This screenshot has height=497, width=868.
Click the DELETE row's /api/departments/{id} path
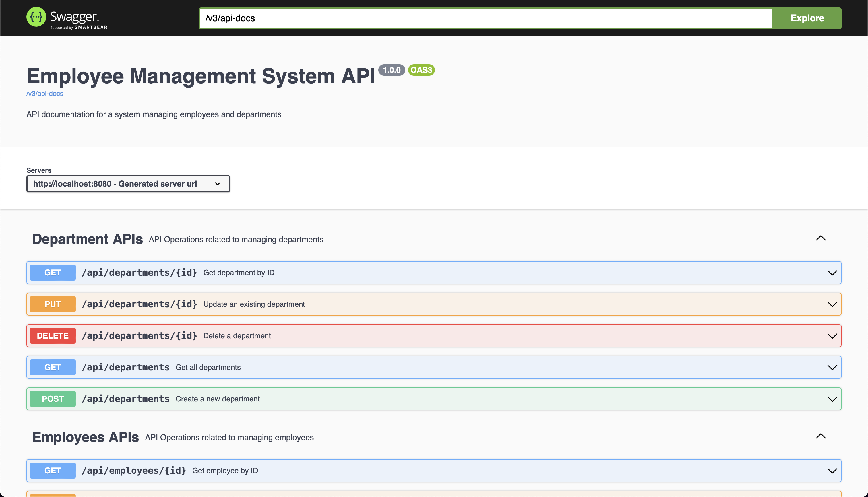point(139,336)
